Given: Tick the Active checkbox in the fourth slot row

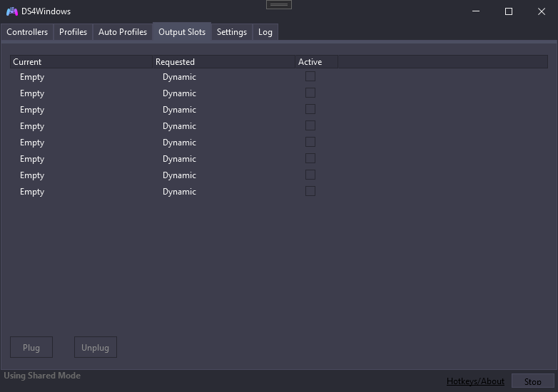Looking at the screenshot, I should [310, 125].
